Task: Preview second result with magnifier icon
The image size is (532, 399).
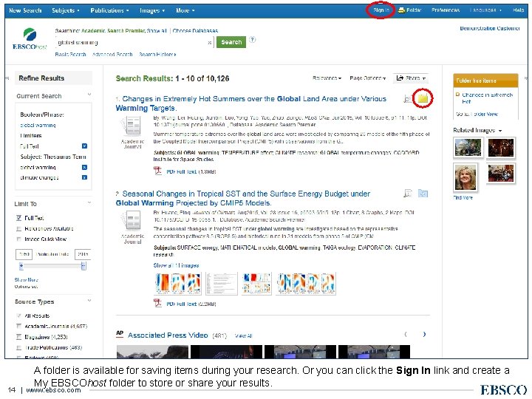Action: point(407,194)
